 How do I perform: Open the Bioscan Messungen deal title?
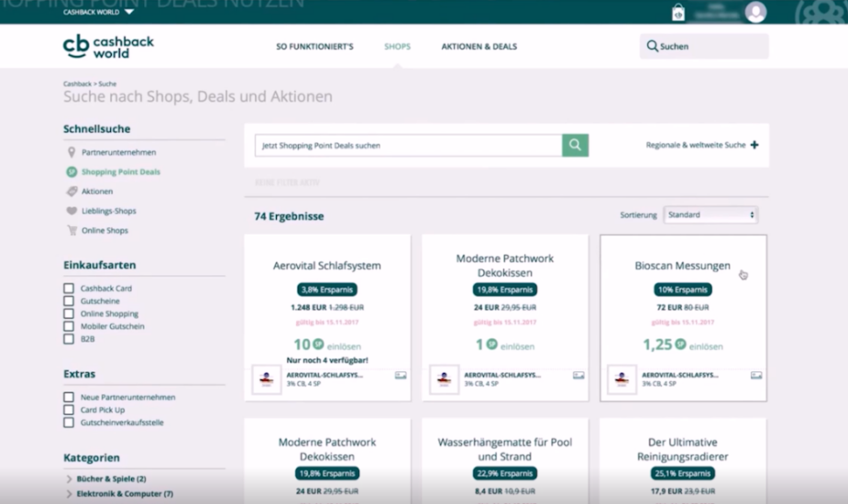pos(682,266)
